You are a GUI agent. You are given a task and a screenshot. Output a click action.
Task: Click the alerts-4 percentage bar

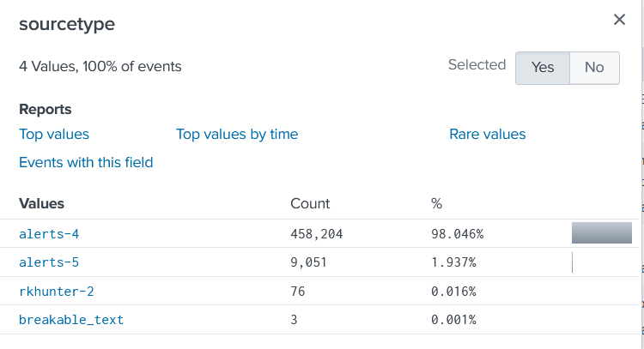pos(601,233)
